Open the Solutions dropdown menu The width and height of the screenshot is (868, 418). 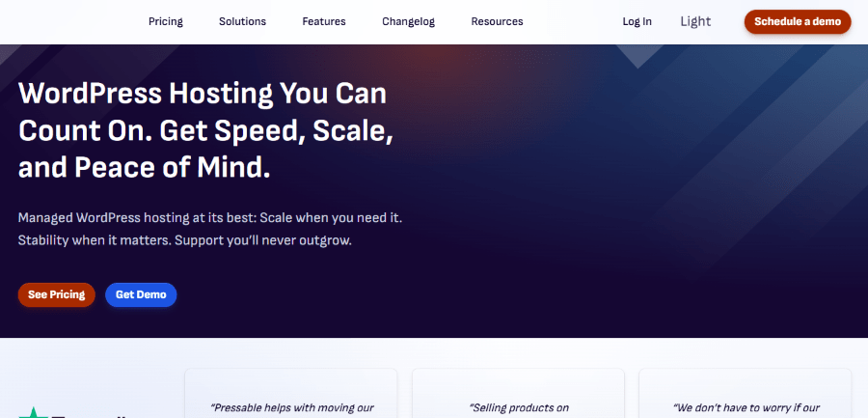(x=242, y=21)
